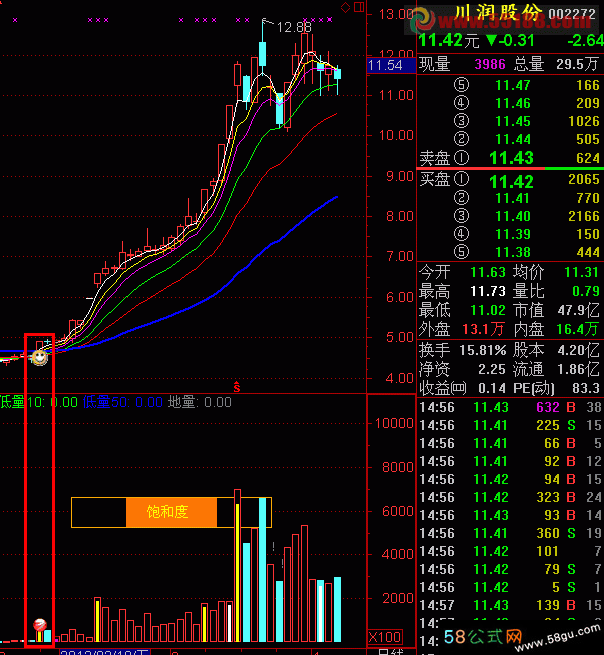Click the 收益(四) value 0.14
Viewport: 604px width, 655px height.
pyautogui.click(x=492, y=388)
